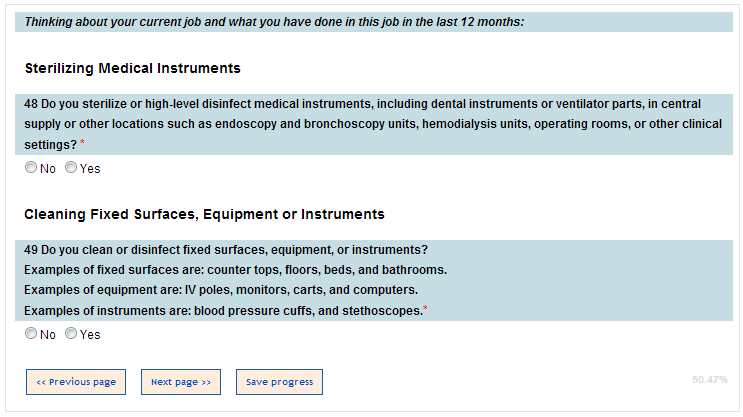
Task: Click the 'Examples of fixed surfaces' line
Action: tap(235, 270)
